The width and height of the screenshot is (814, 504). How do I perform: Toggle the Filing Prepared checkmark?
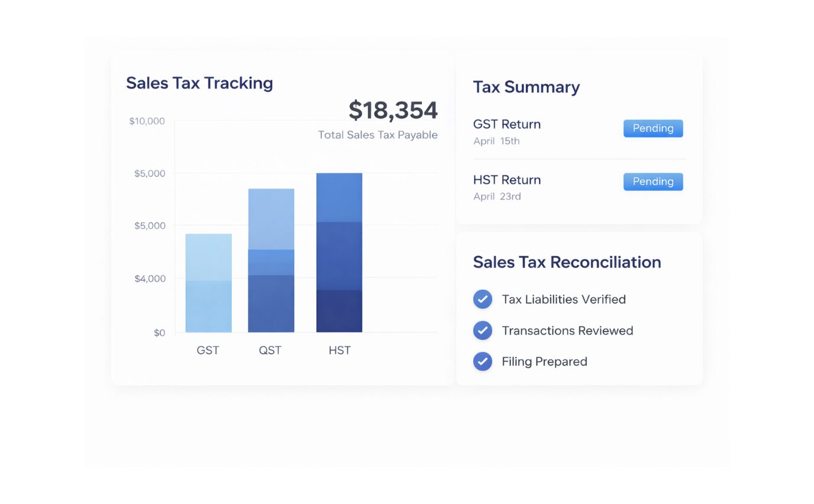(x=483, y=361)
